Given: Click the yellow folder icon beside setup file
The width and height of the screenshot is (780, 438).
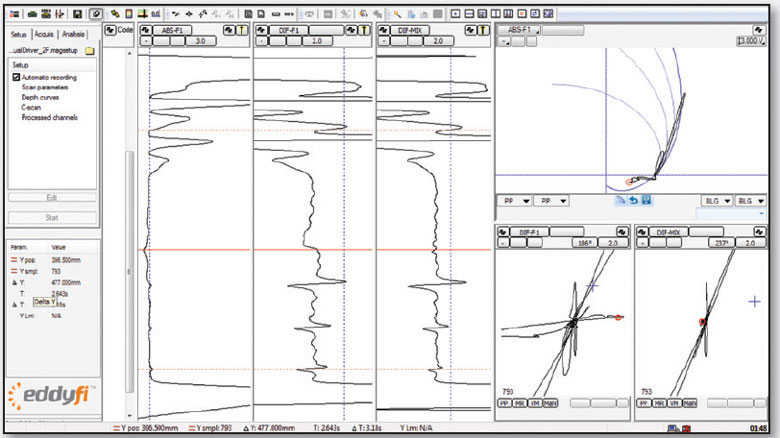Looking at the screenshot, I should [x=89, y=48].
